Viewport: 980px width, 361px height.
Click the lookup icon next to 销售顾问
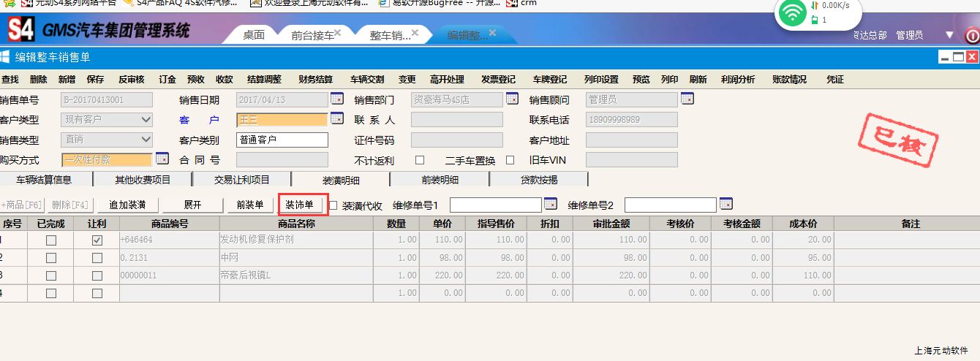(687, 99)
